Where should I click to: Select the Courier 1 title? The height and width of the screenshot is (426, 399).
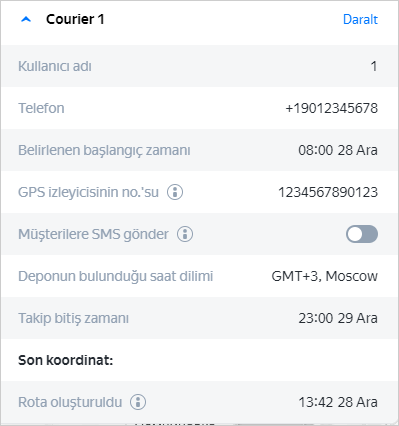[75, 19]
